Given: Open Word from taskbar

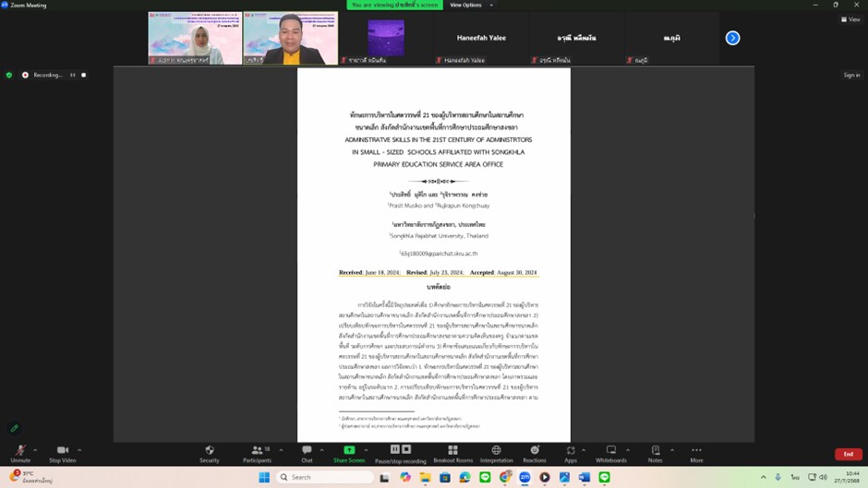Looking at the screenshot, I should 584,477.
